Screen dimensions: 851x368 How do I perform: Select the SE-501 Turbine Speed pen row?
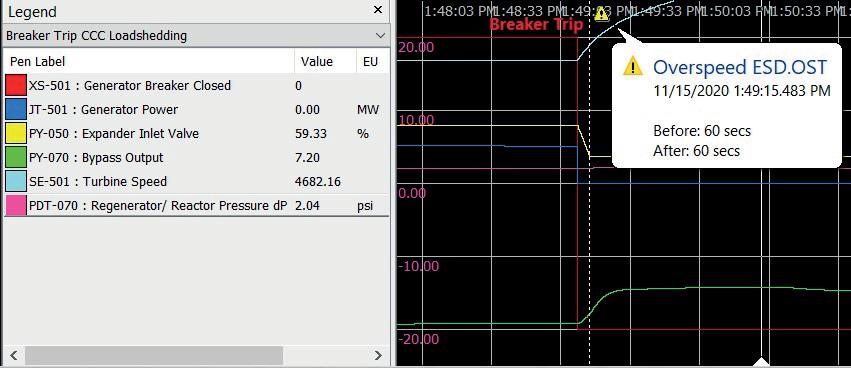196,181
